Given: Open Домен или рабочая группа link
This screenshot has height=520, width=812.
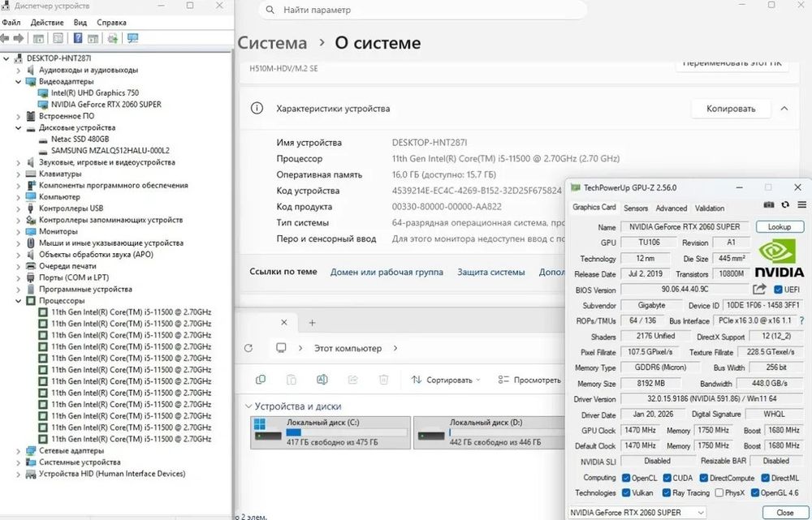Looking at the screenshot, I should [x=387, y=272].
